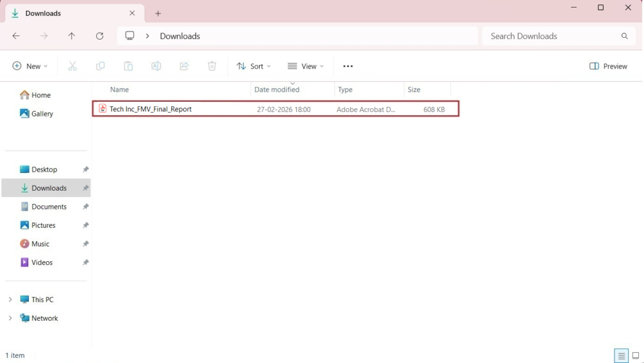Open Gallery from the sidebar
Viewport: 644px width, 363px height.
(42, 113)
